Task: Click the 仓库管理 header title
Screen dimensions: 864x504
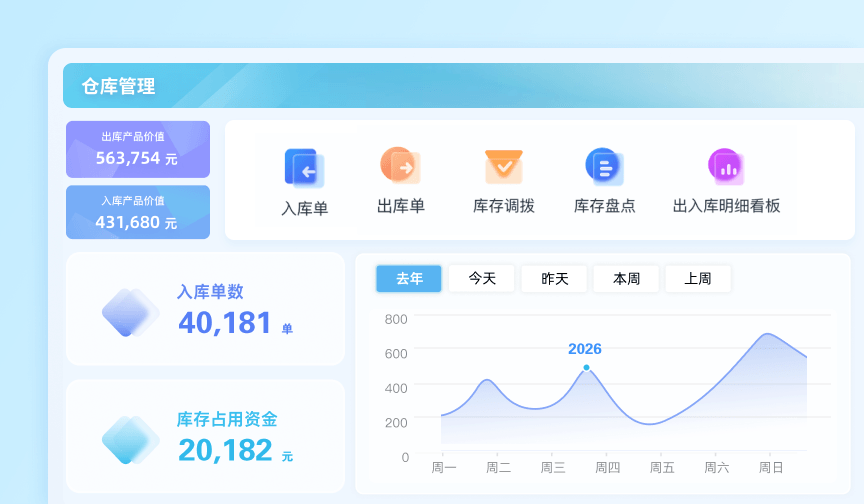Action: [x=118, y=86]
